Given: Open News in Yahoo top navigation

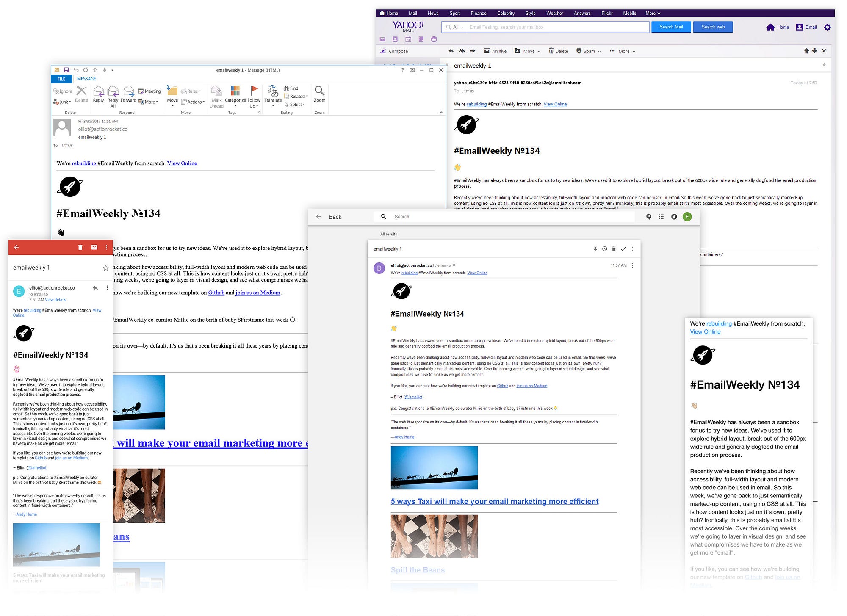Looking at the screenshot, I should (433, 13).
